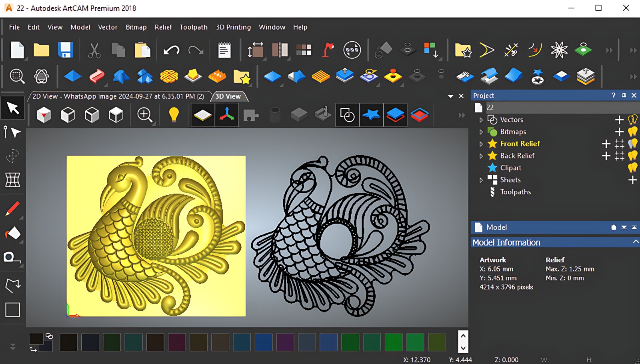Select the bright green color swatch

(394, 342)
